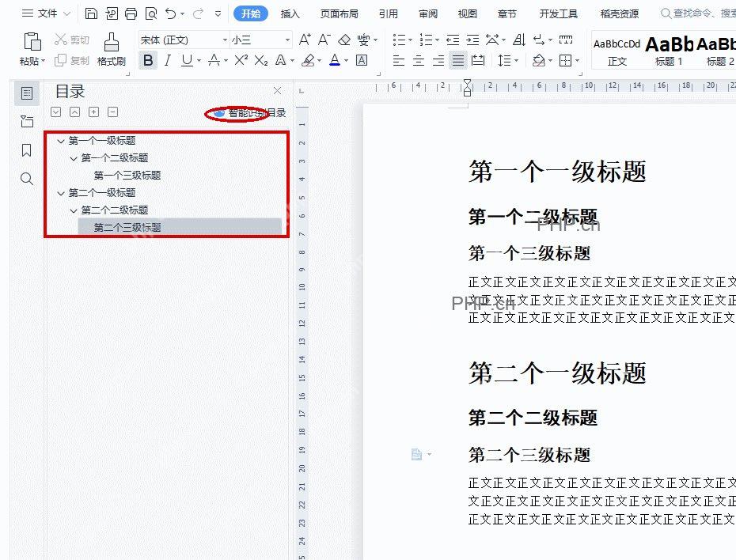Switch to the 页面布局 tab

pos(339,14)
